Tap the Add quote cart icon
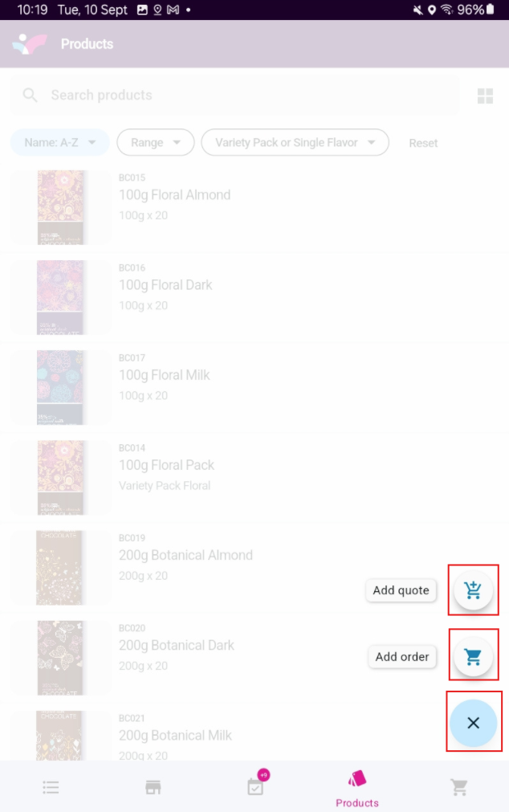Screen dimensions: 509x812 (x=473, y=590)
